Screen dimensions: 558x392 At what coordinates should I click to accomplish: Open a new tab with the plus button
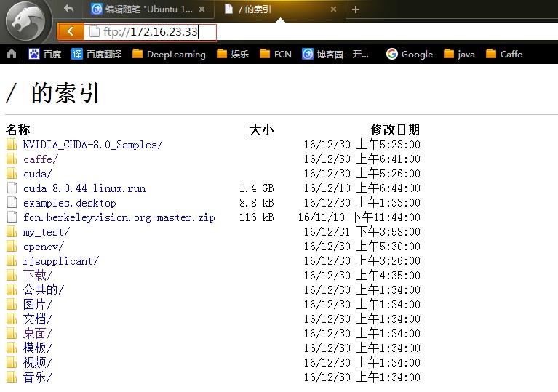(x=356, y=9)
